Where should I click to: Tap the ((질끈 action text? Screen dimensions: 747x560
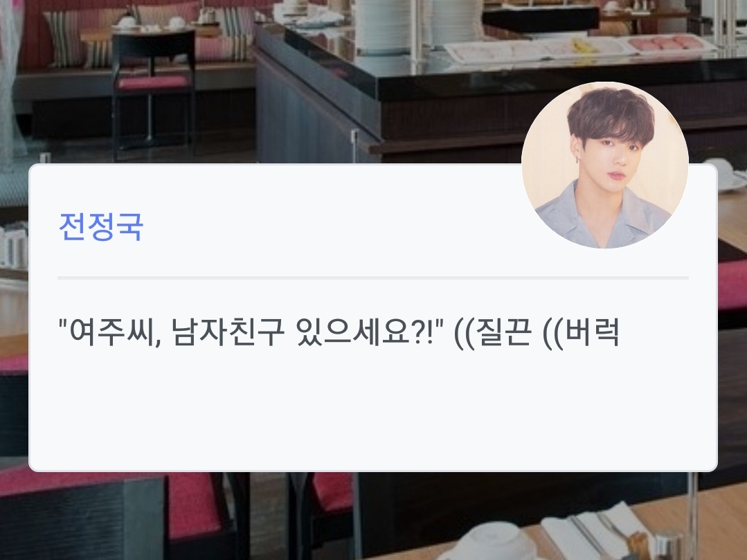(493, 332)
